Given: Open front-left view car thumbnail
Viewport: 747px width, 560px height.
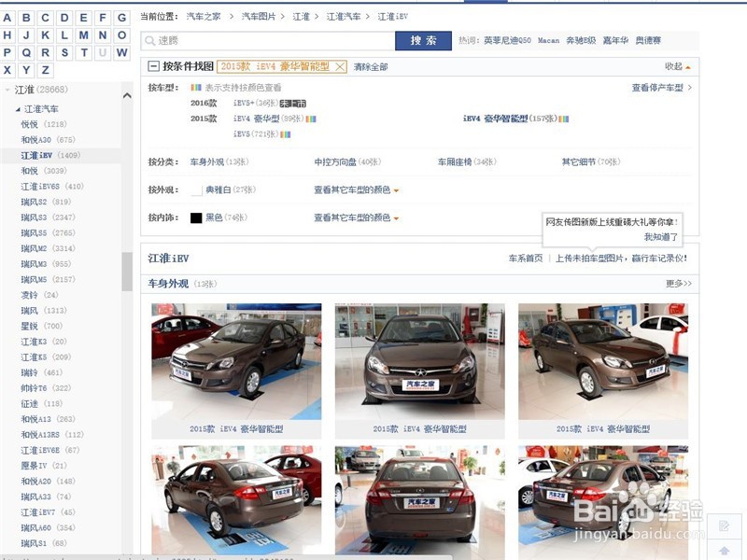Looking at the screenshot, I should [x=236, y=361].
